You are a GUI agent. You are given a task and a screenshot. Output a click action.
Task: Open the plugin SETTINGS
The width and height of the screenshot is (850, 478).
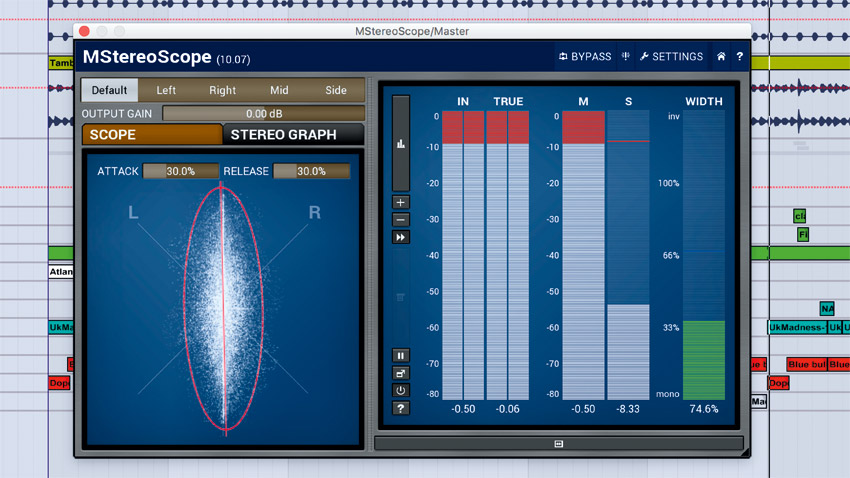click(x=671, y=56)
